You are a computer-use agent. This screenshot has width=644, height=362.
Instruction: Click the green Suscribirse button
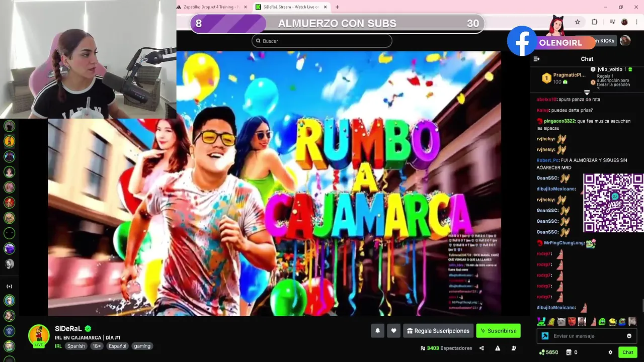498,331
